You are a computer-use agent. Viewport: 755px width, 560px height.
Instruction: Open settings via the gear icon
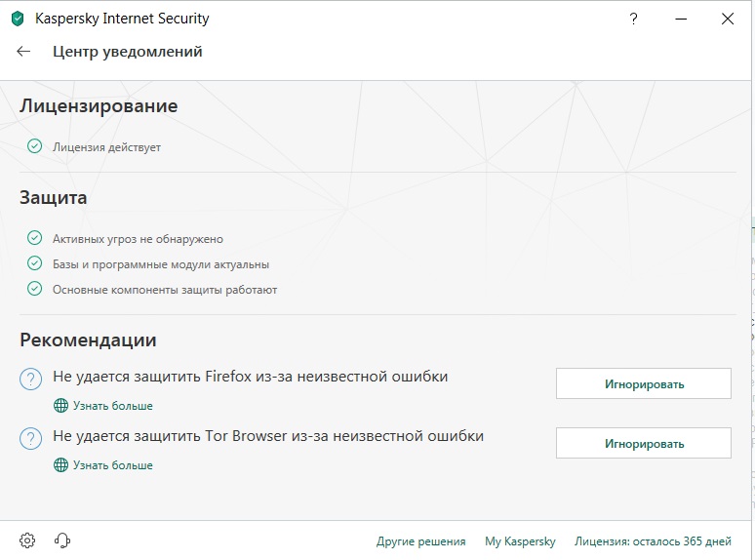(x=27, y=540)
